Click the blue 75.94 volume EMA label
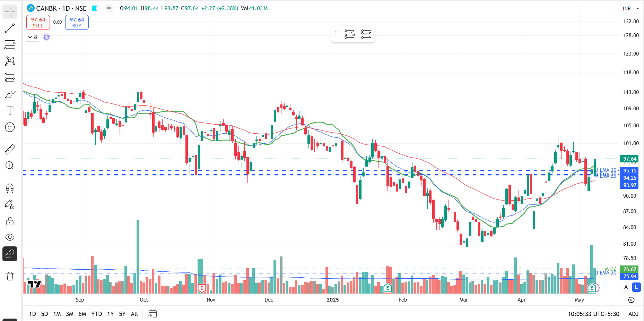The width and height of the screenshot is (644, 321). coord(629,277)
